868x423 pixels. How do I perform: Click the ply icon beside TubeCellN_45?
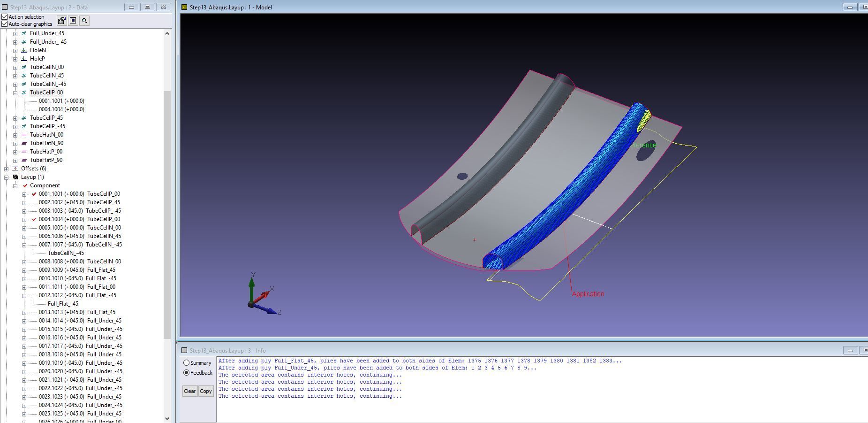[24, 76]
